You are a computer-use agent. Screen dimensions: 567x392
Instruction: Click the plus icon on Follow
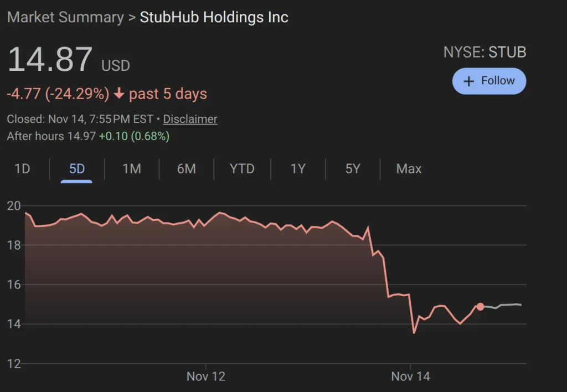[x=468, y=81]
